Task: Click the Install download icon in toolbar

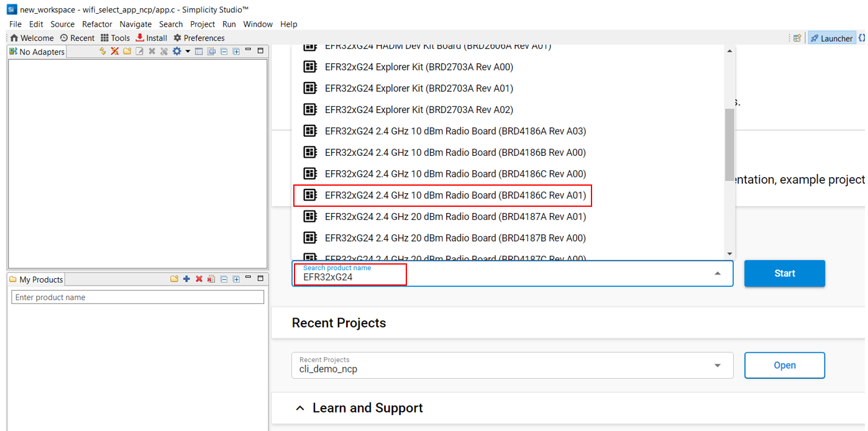Action: (x=140, y=38)
